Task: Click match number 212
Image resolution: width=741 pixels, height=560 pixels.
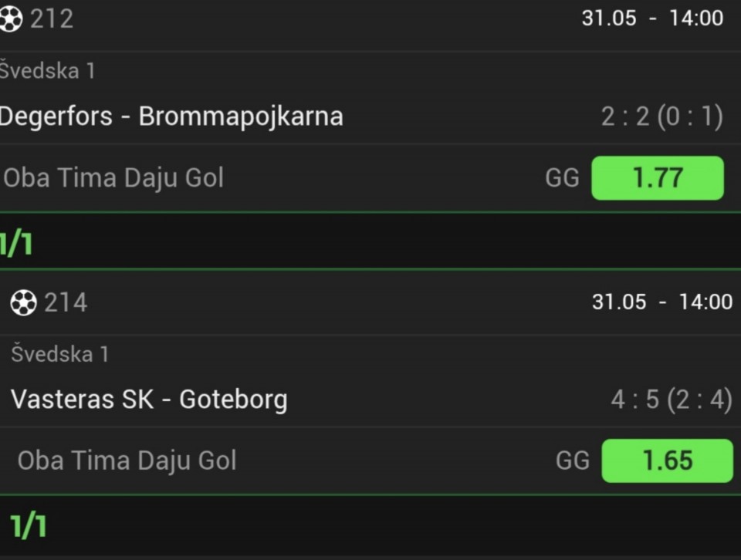Action: tap(52, 19)
